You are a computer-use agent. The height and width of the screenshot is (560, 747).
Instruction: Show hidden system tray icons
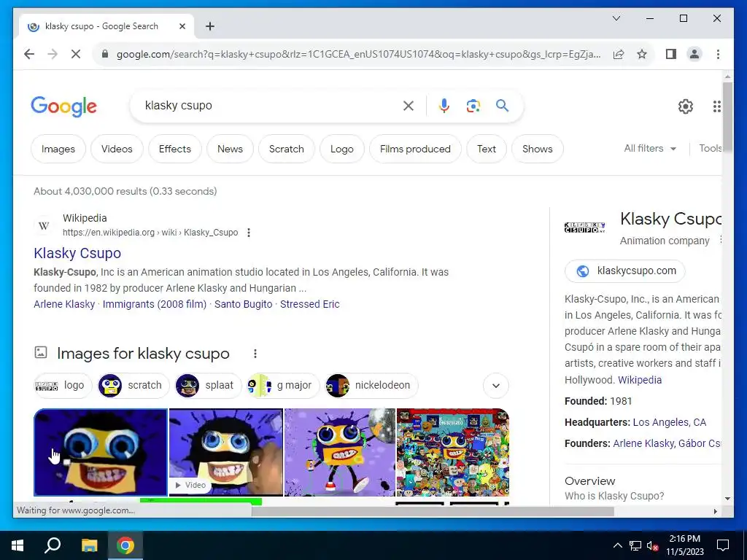617,545
